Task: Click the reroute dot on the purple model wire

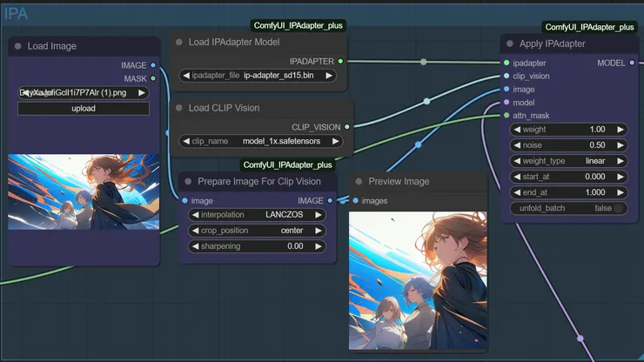Action: point(580,339)
